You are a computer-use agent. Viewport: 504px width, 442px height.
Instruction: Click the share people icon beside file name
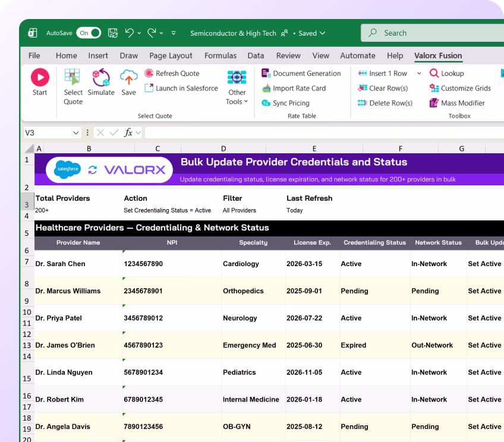(x=285, y=33)
